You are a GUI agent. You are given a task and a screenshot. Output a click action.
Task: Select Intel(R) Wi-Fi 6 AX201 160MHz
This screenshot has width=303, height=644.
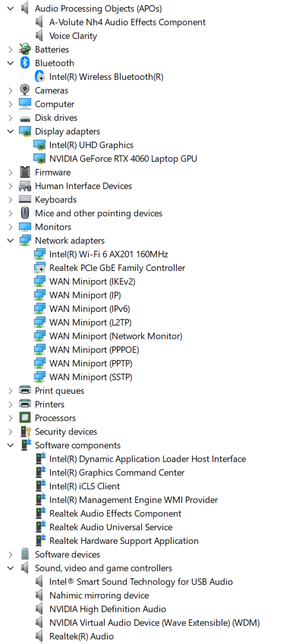(x=108, y=254)
